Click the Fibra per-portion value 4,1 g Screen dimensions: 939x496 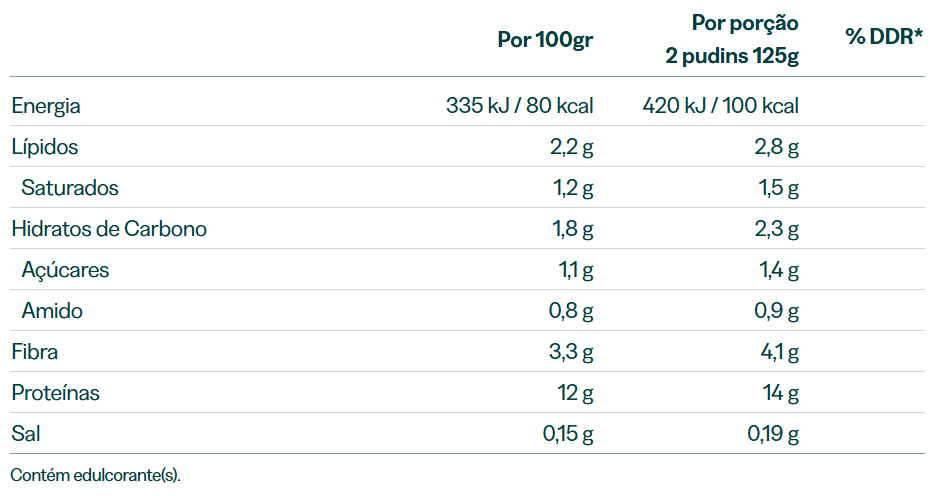[779, 352]
